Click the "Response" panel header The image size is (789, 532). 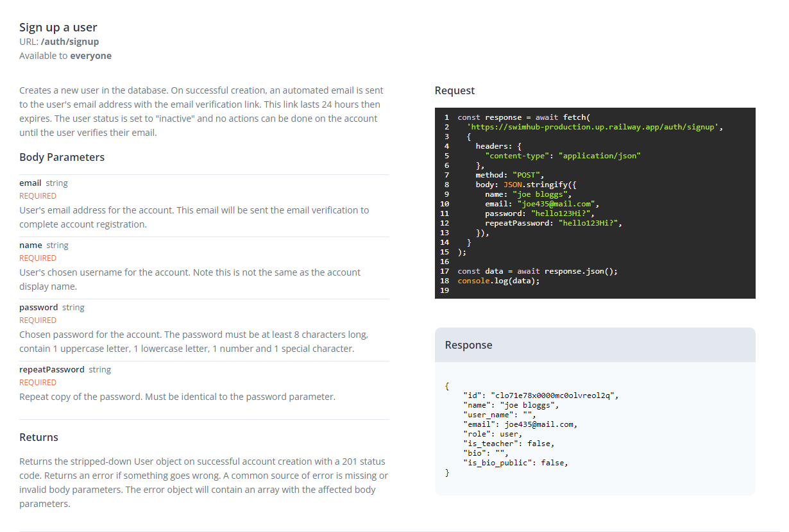pos(595,345)
